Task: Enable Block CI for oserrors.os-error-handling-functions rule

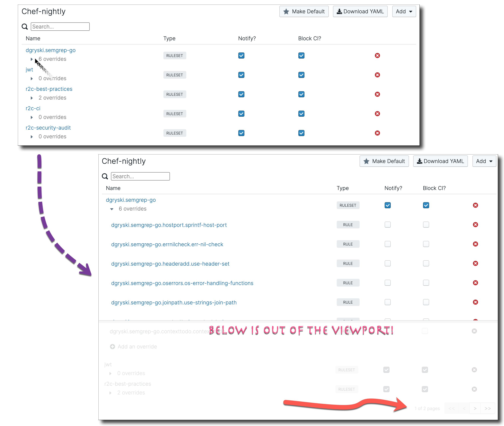Action: click(426, 283)
